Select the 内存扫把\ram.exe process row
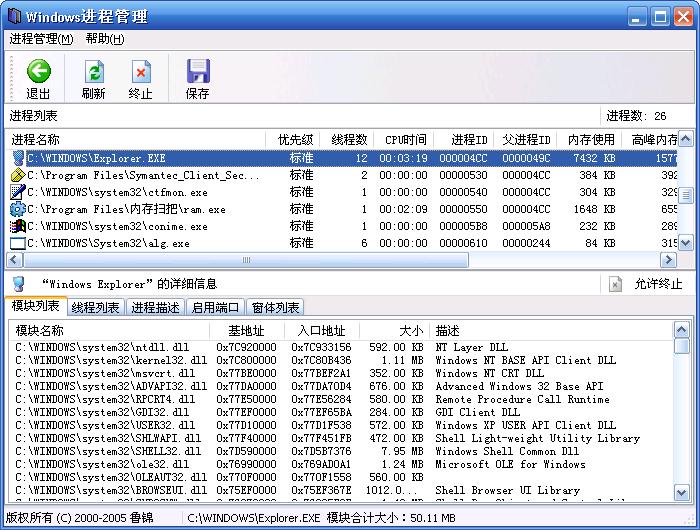This screenshot has height=530, width=700. (342, 209)
